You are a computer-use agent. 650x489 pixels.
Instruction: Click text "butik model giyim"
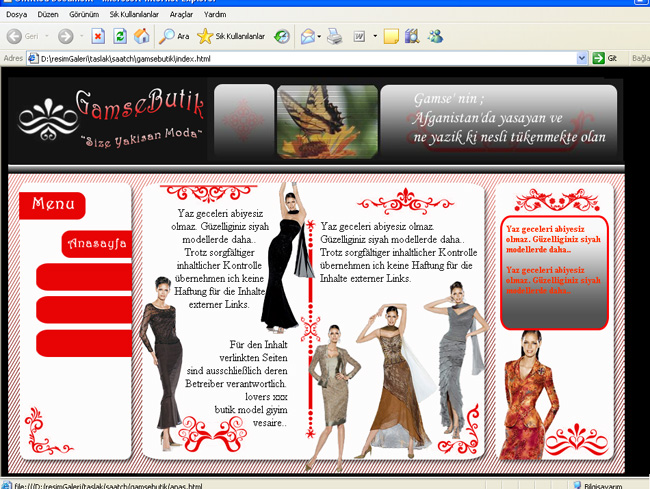coord(251,409)
